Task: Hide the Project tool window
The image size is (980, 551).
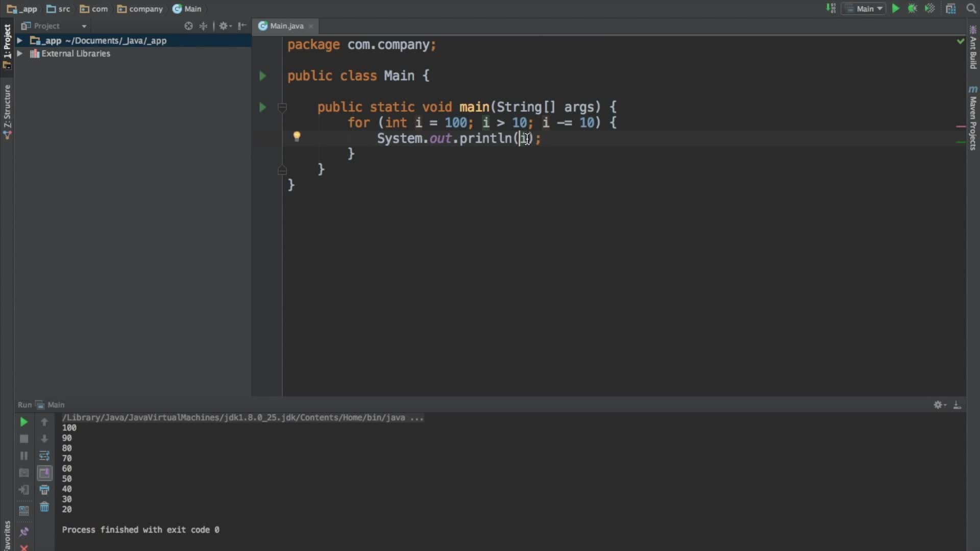Action: pyautogui.click(x=242, y=26)
